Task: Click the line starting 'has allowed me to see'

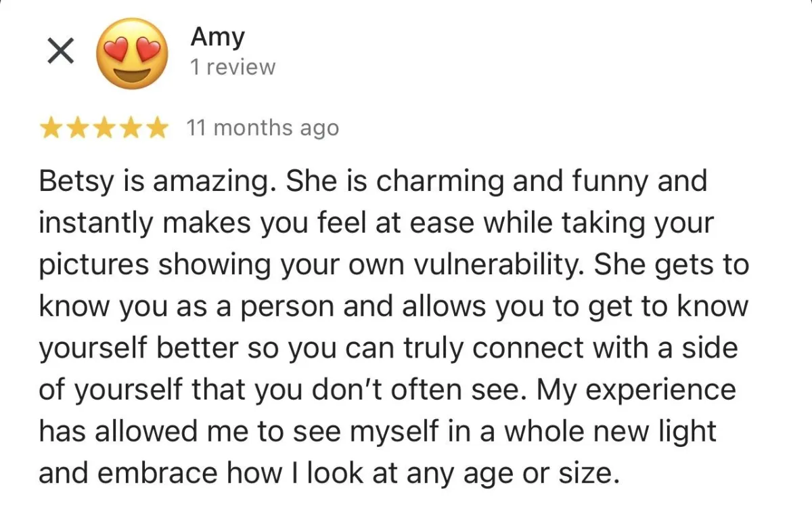Action: (378, 432)
